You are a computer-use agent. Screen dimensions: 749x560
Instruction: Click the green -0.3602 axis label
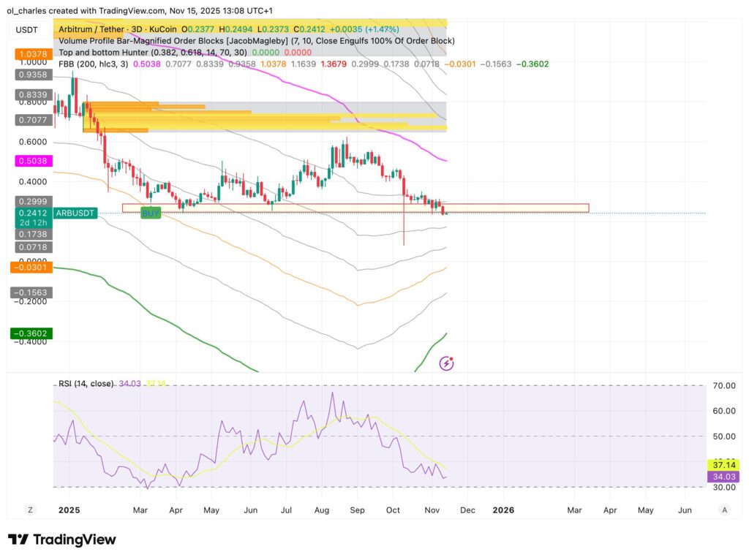(x=29, y=333)
